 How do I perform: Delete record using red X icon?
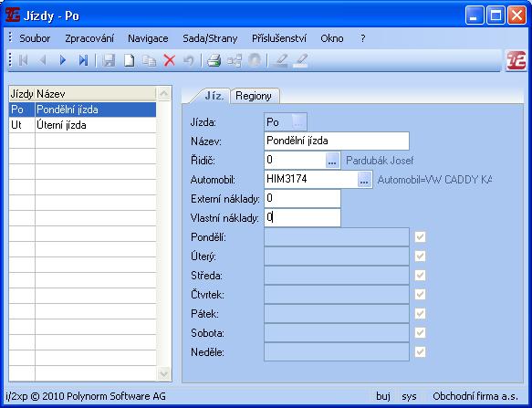pos(170,61)
